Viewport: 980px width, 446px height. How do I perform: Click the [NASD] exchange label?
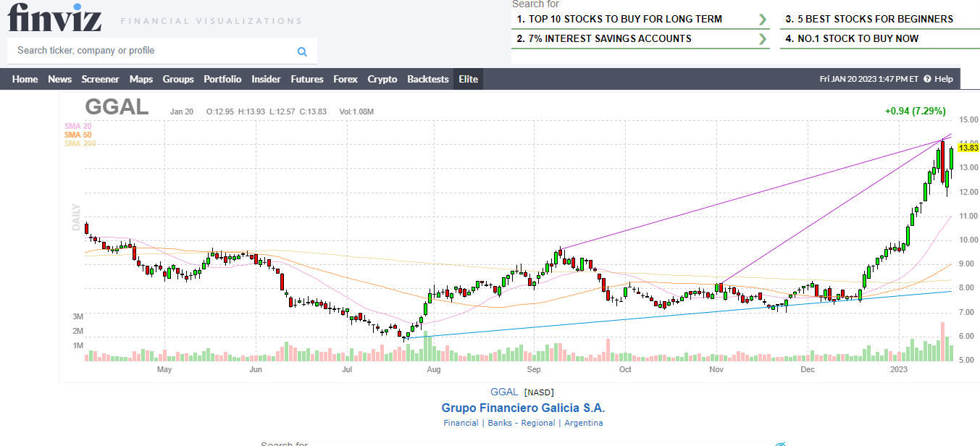[x=538, y=392]
